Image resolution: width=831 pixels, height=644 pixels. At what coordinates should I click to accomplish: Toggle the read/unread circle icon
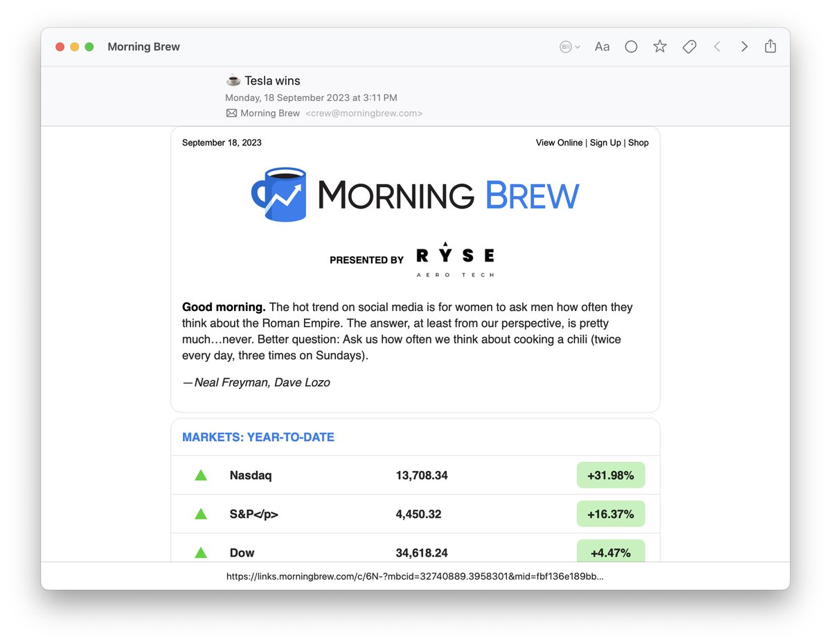[x=631, y=46]
